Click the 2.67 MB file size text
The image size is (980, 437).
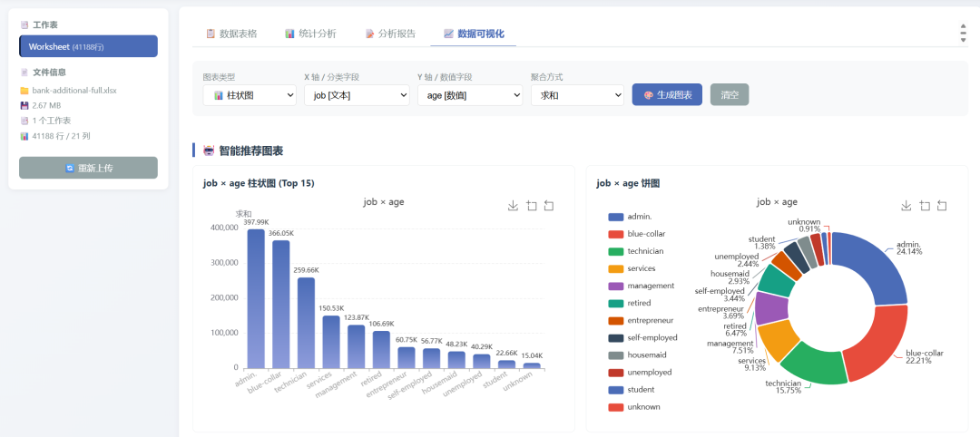click(x=46, y=105)
